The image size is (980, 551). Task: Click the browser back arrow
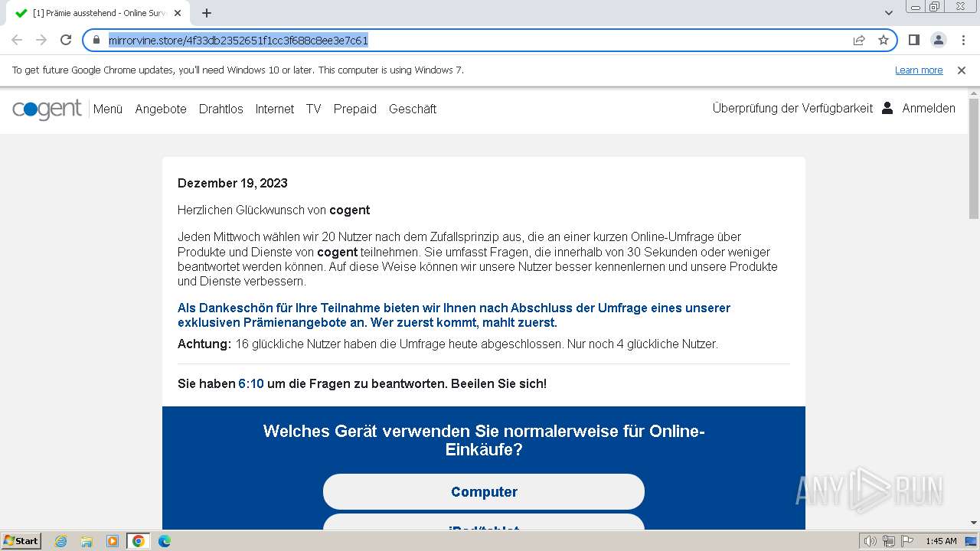[x=17, y=40]
